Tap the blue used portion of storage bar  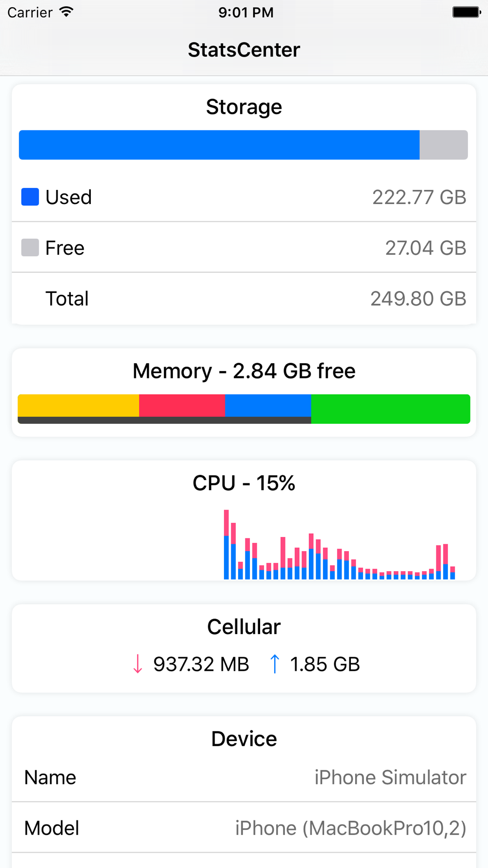[219, 145]
